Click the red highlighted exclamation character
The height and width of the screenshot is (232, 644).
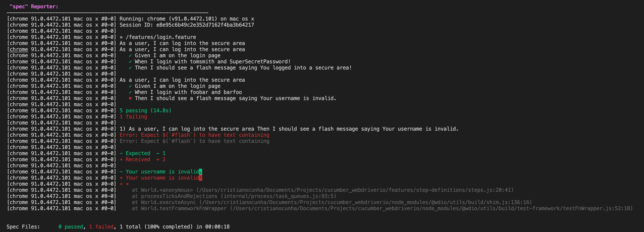click(201, 178)
